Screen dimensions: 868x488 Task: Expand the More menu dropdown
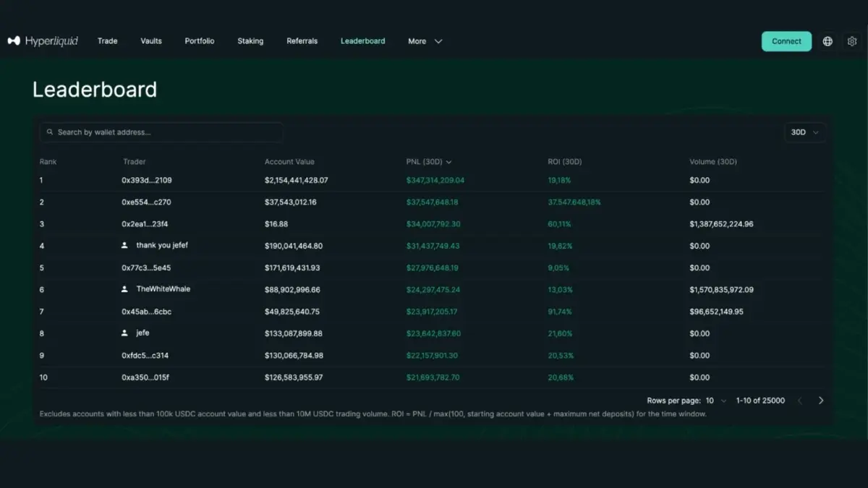pos(425,41)
